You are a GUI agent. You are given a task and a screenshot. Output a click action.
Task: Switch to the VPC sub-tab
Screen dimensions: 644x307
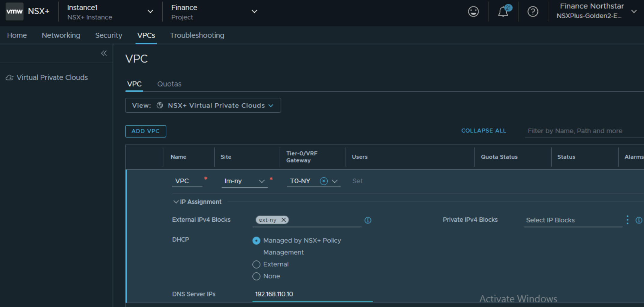tap(134, 84)
